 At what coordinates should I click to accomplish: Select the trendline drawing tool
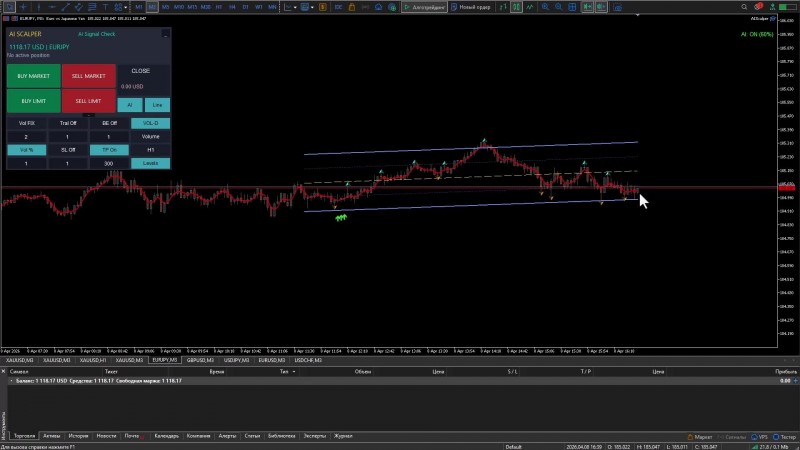point(65,7)
